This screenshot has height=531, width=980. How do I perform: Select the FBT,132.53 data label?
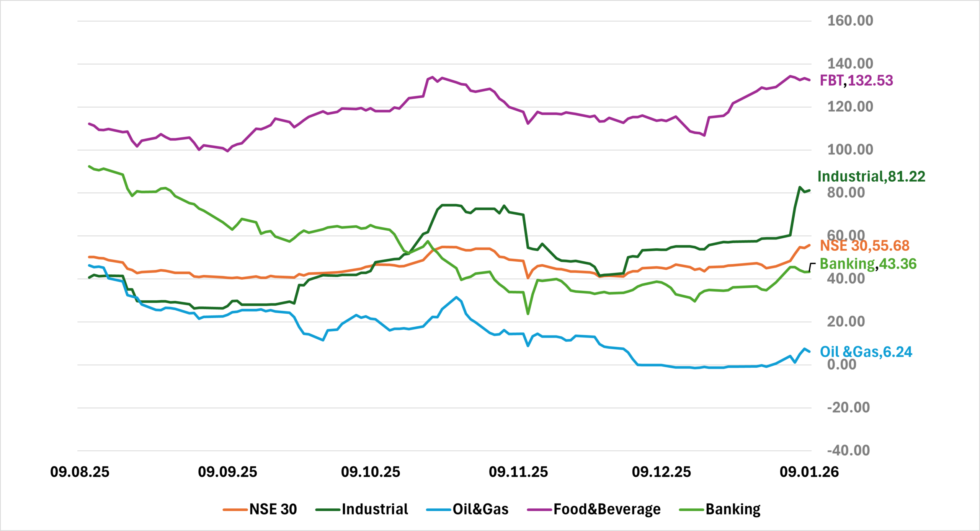coord(856,81)
